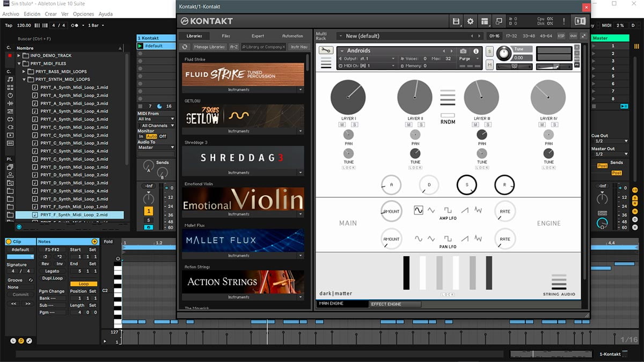
Task: Open Kontakt workspace layout icon
Action: 485,21
